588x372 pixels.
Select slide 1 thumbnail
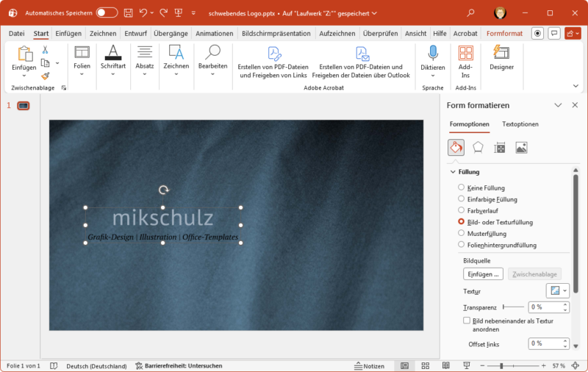(x=24, y=106)
